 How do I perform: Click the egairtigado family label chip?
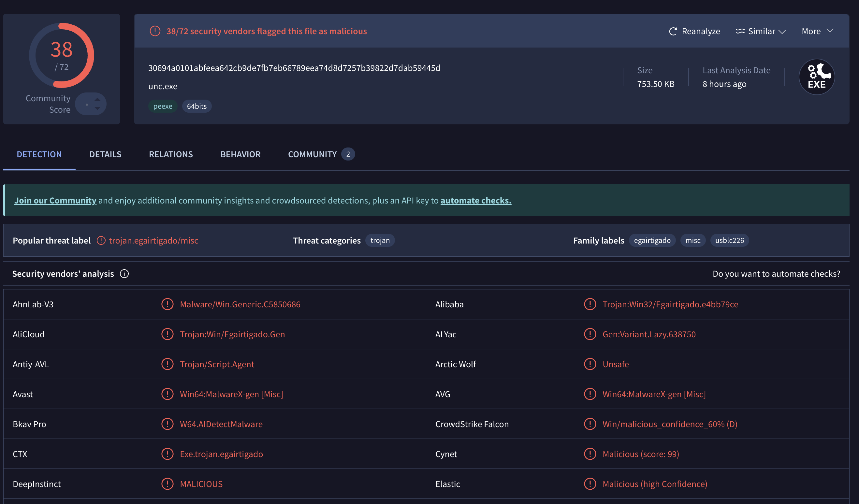[652, 240]
